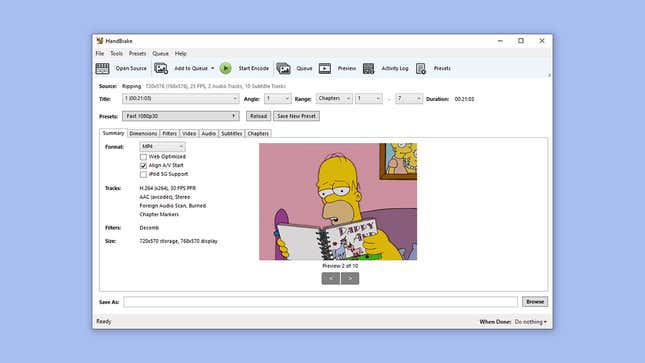
Task: Switch to the Audio tab
Action: pos(209,133)
